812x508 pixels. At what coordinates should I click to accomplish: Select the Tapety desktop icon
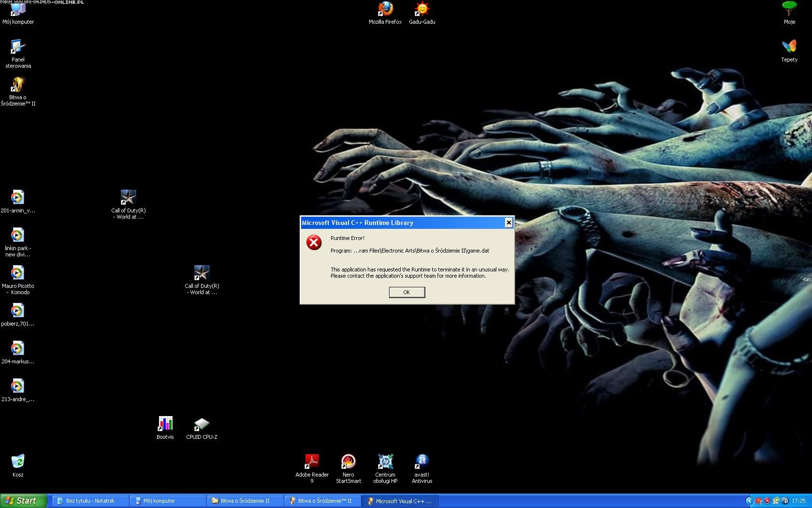[789, 47]
